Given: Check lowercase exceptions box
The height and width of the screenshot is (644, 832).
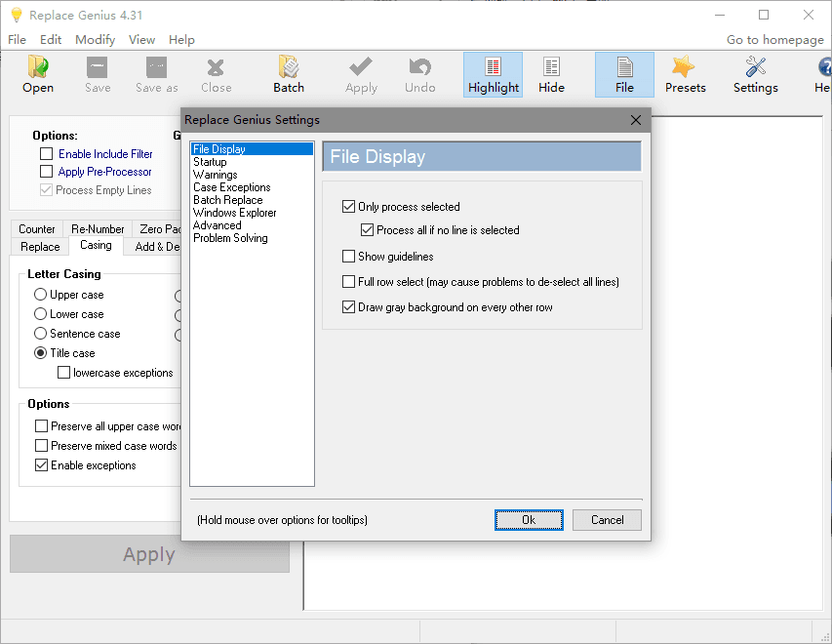Looking at the screenshot, I should click(x=63, y=373).
